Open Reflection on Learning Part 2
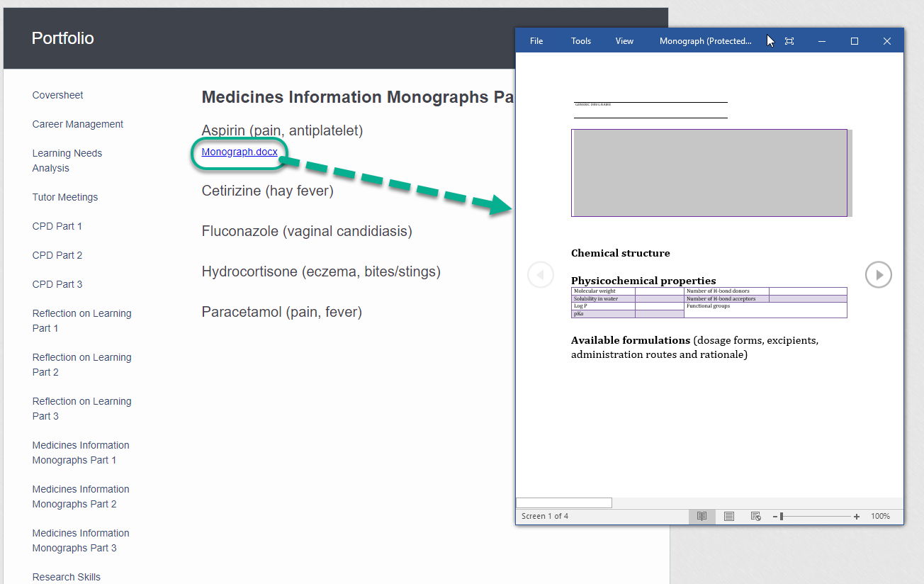This screenshot has height=584, width=924. [82, 364]
